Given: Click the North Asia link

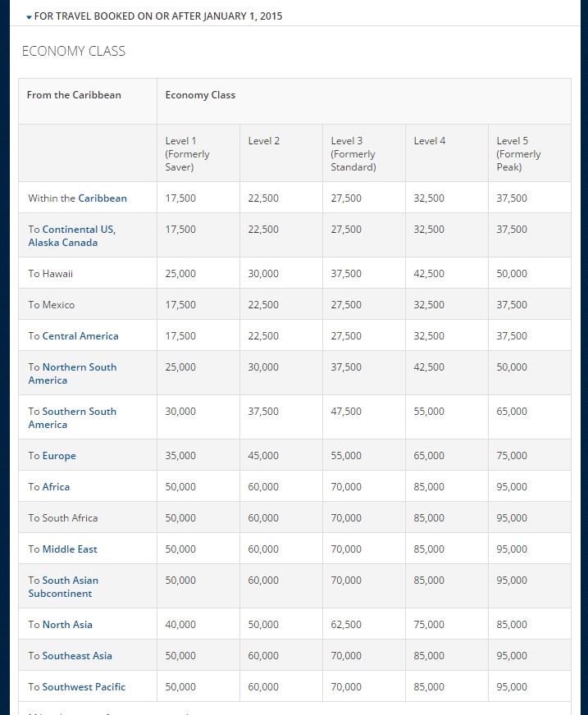Looking at the screenshot, I should (x=67, y=625).
